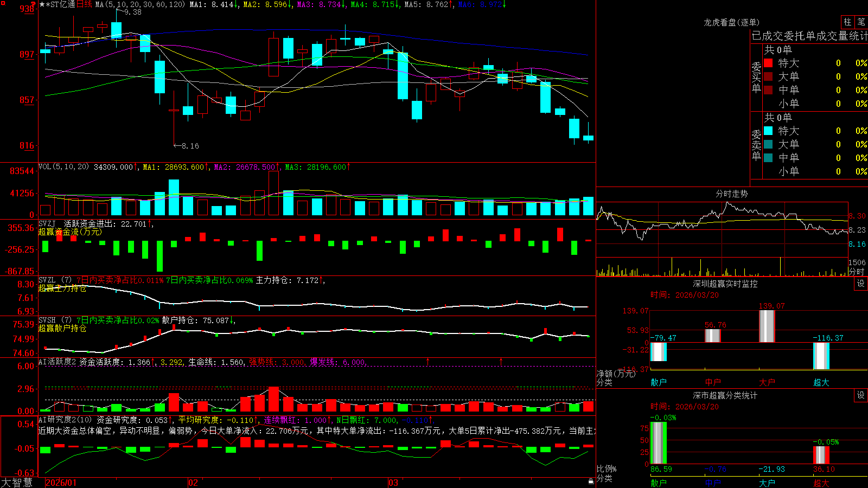Click the 中户 category label in 深市超赢分类统计
Viewport: 868px width, 488px height.
click(x=713, y=483)
